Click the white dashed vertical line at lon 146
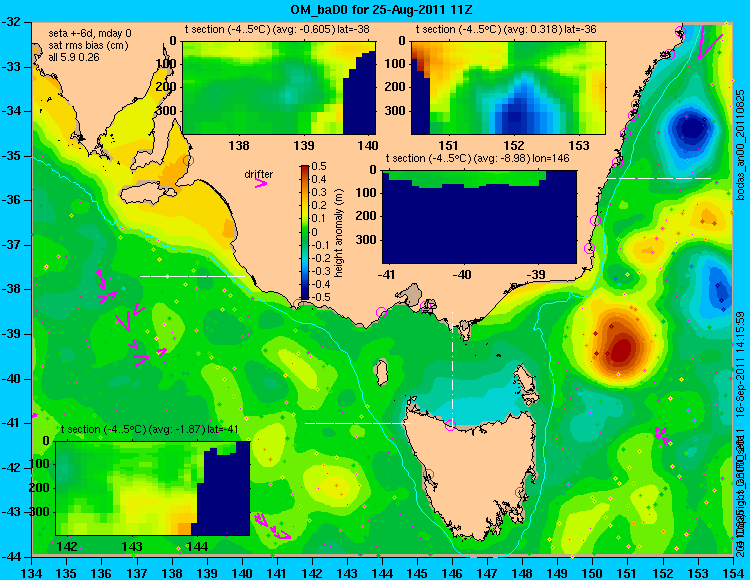 452,367
